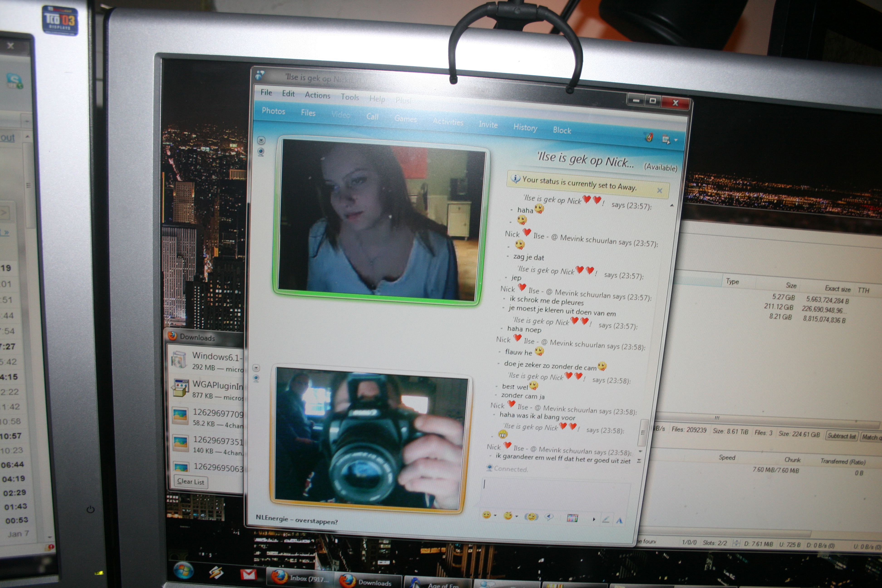Click the webcam icon beside the contact's video

(x=261, y=152)
